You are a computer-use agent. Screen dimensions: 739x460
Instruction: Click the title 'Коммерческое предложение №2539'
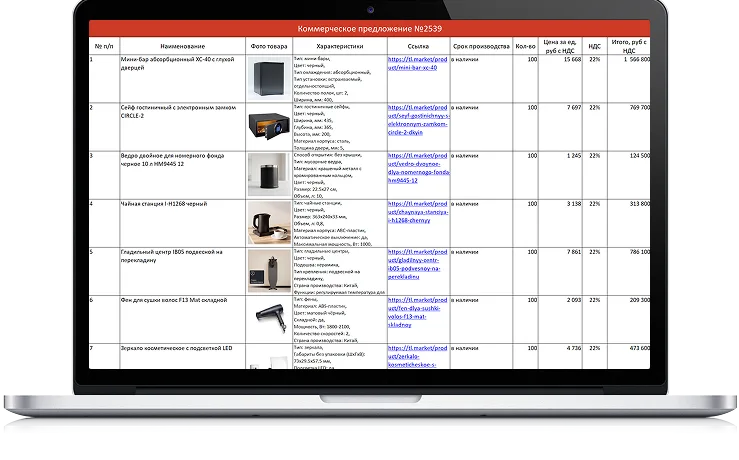[x=370, y=29]
